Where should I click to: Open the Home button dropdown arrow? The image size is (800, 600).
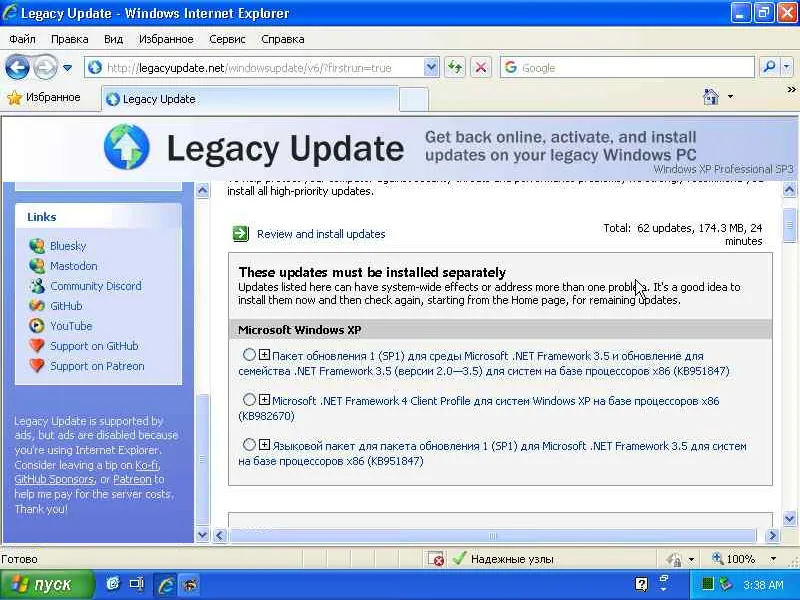coord(730,96)
